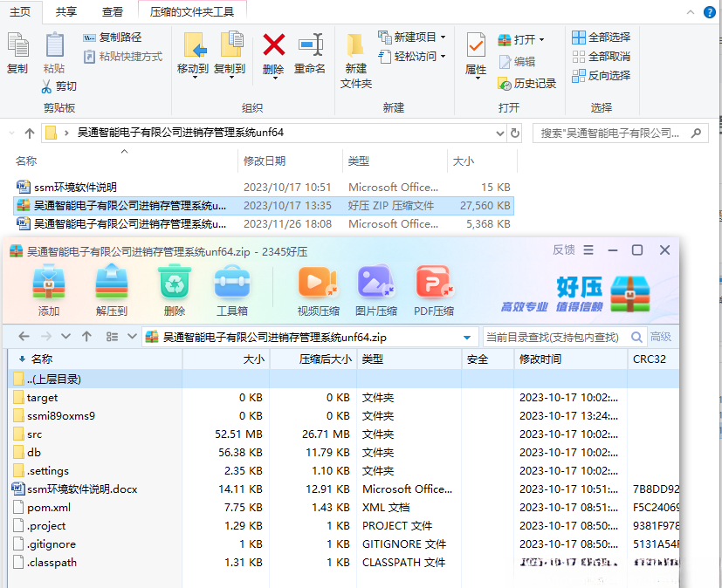Image resolution: width=722 pixels, height=588 pixels.
Task: Click Edit (编辑) in ribbon
Action: 517,62
